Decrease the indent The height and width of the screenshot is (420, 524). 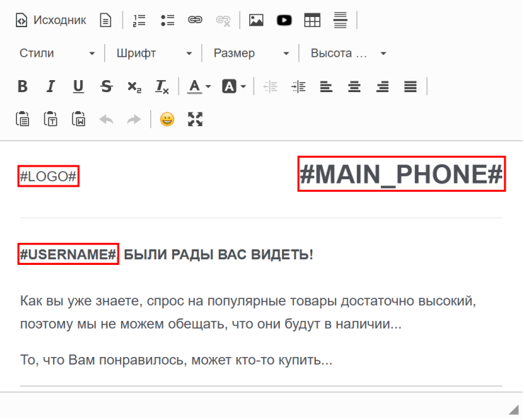pos(270,86)
